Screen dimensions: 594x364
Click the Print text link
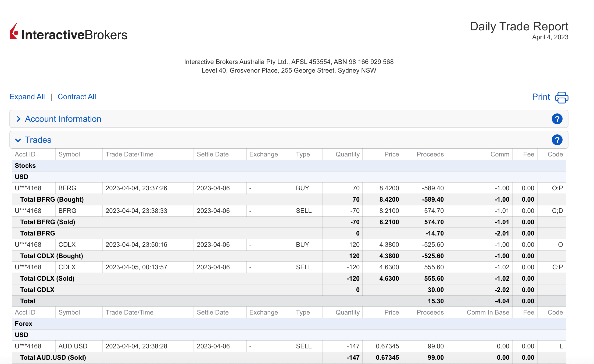pyautogui.click(x=541, y=97)
